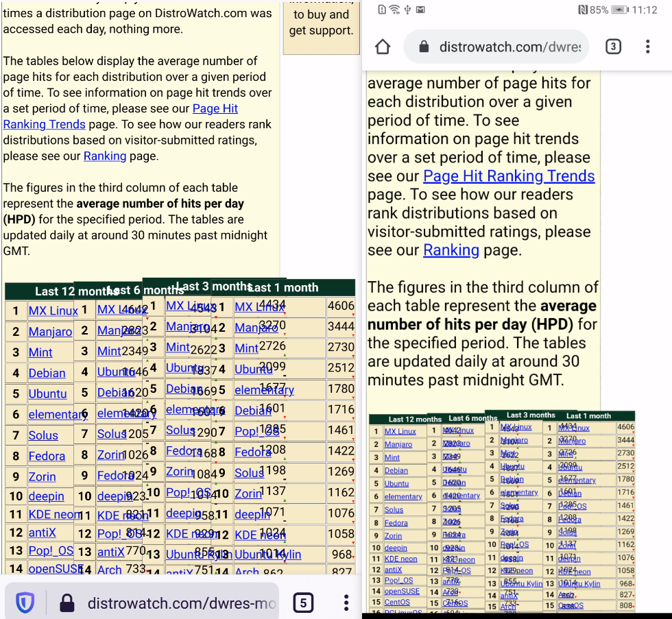Open the Mint distribution link
This screenshot has width=672, height=619.
pyautogui.click(x=40, y=352)
